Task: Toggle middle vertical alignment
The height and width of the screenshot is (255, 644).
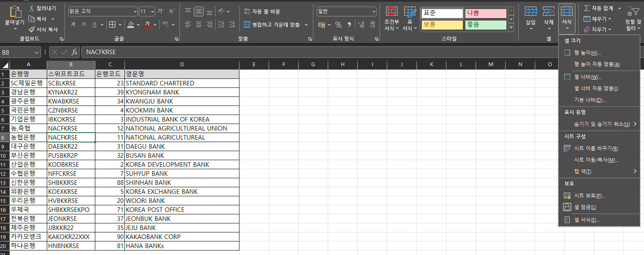Action: click(x=199, y=11)
